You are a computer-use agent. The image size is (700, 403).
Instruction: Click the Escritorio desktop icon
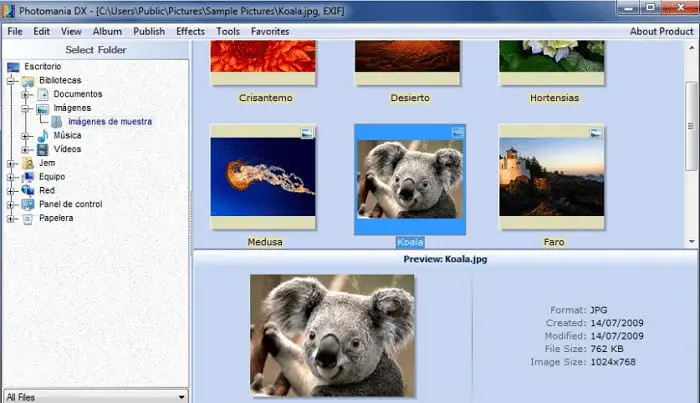click(13, 67)
